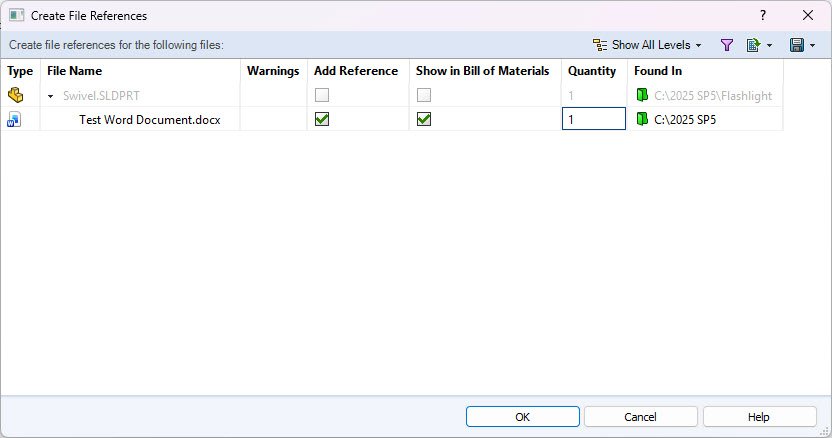This screenshot has height=438, width=832.
Task: Click the filter funnel icon
Action: point(726,45)
